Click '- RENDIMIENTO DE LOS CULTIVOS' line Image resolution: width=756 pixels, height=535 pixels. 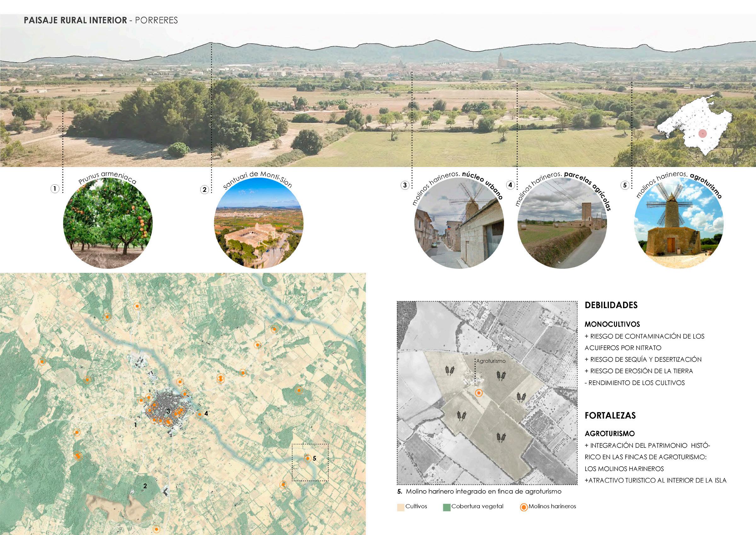point(634,383)
